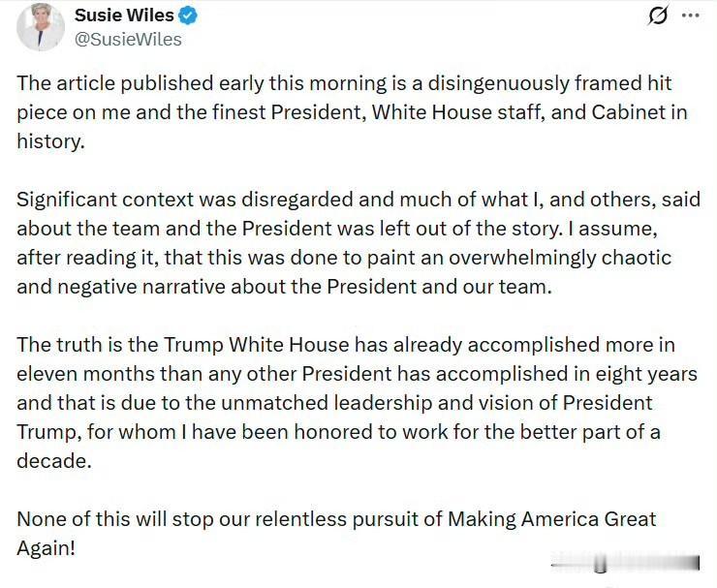Click the blurred watermark below the post
This screenshot has width=717, height=588.
(626, 564)
